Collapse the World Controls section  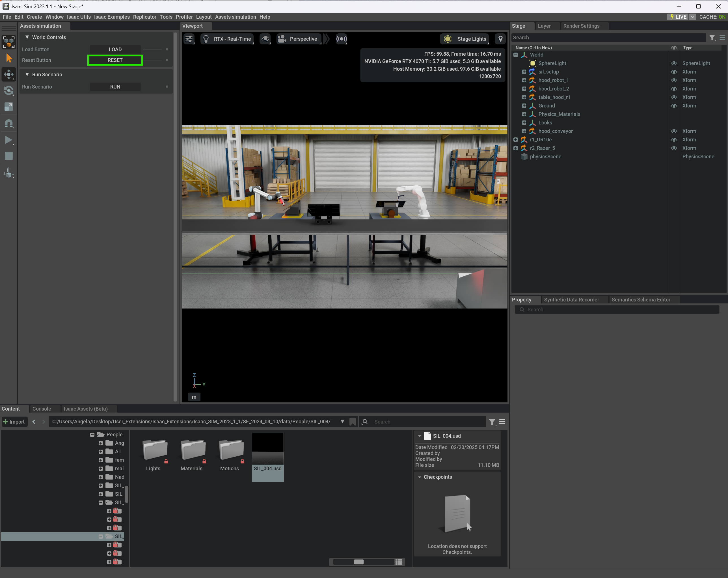click(27, 37)
